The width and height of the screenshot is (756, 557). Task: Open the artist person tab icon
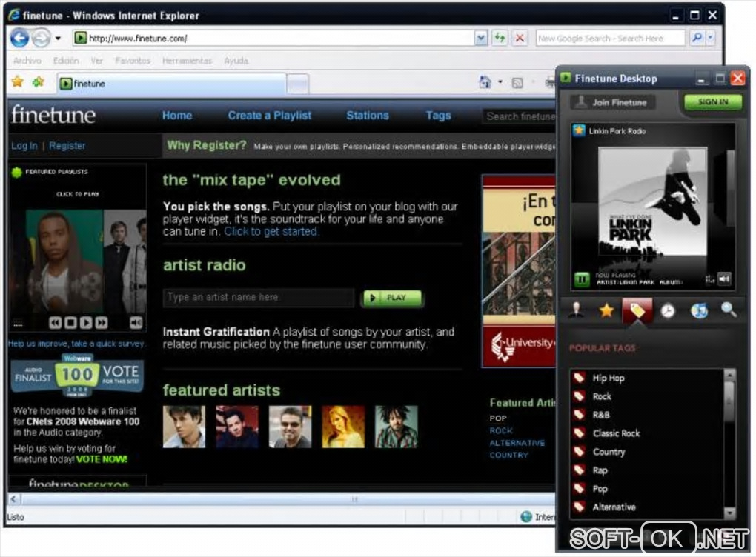click(x=576, y=310)
